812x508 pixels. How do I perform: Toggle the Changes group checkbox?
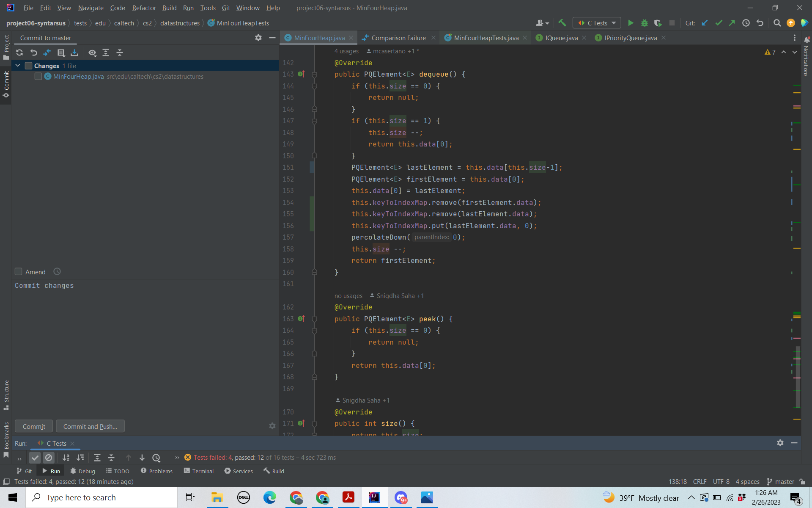point(29,66)
